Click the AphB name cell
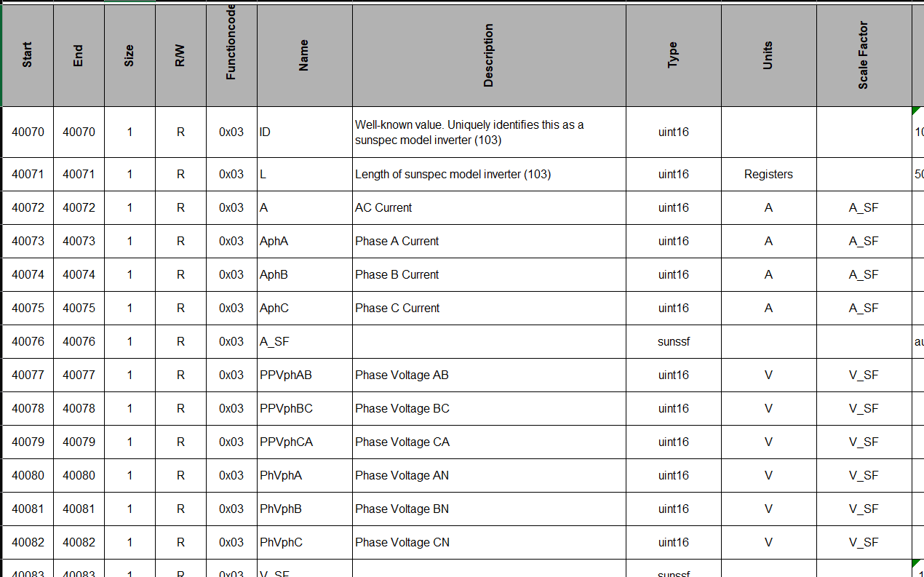This screenshot has height=577, width=924. pyautogui.click(x=304, y=275)
